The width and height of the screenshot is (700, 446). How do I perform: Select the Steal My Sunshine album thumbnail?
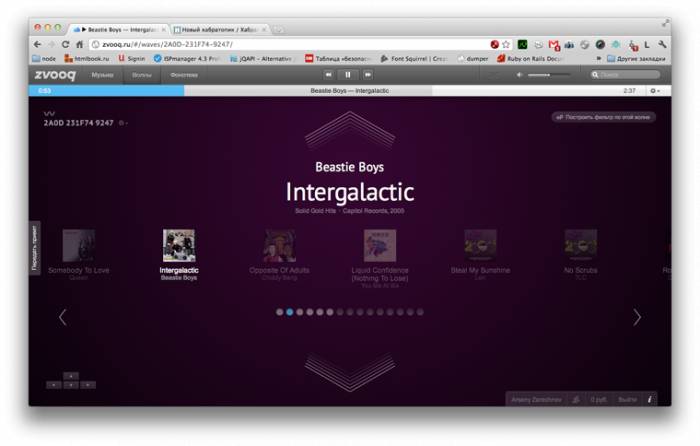480,246
